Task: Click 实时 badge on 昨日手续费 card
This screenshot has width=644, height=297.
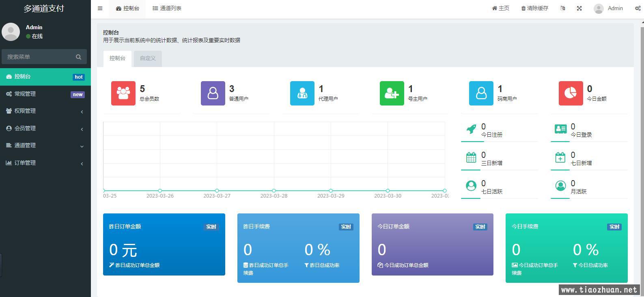Action: click(x=346, y=227)
